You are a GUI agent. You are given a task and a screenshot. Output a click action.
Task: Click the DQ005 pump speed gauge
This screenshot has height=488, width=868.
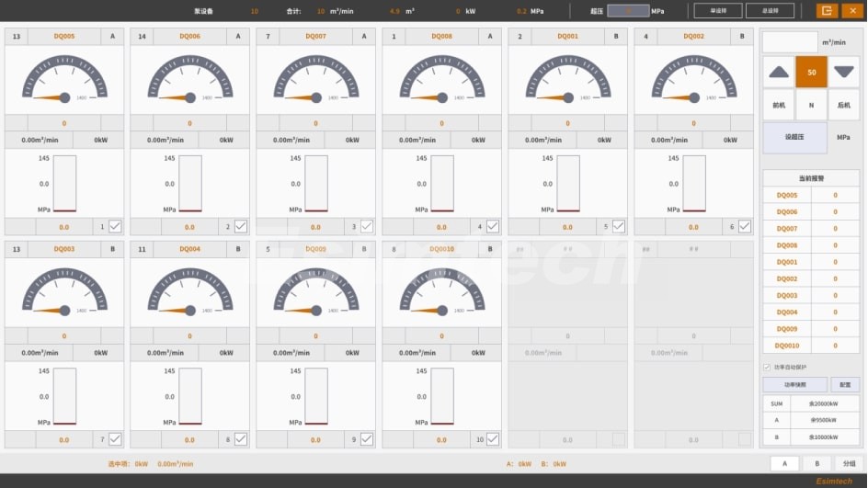(64, 80)
